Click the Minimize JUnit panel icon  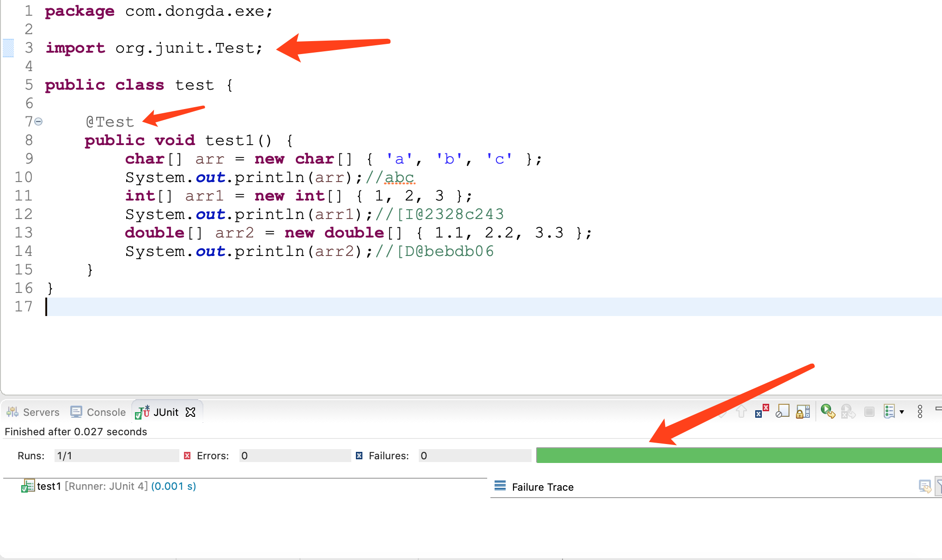coord(938,408)
